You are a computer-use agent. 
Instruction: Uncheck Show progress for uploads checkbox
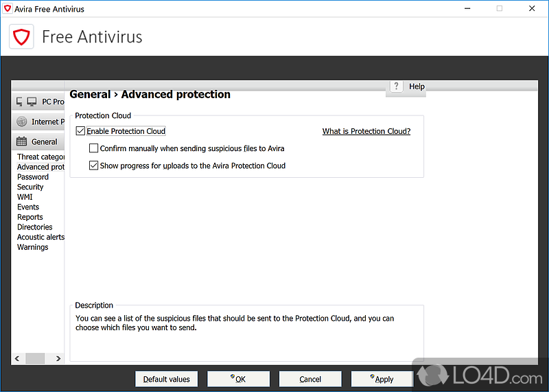93,165
